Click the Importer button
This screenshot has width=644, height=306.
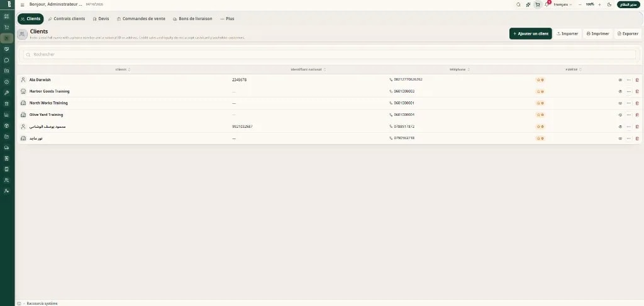point(567,34)
